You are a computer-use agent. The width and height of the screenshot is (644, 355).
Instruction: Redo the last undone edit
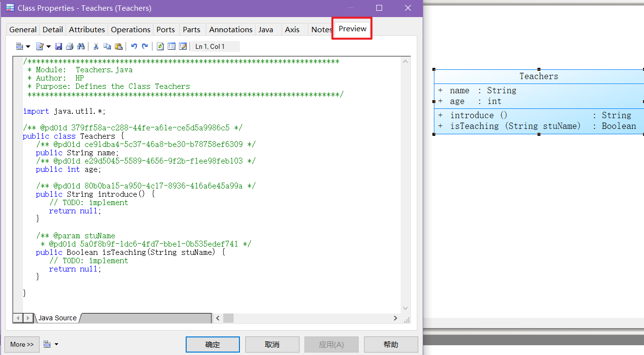(x=145, y=46)
